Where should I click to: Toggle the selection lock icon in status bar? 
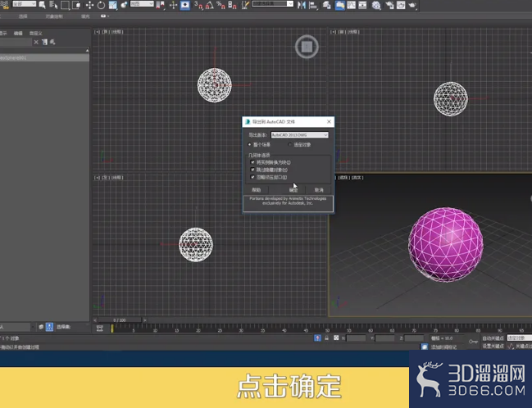[x=326, y=338]
